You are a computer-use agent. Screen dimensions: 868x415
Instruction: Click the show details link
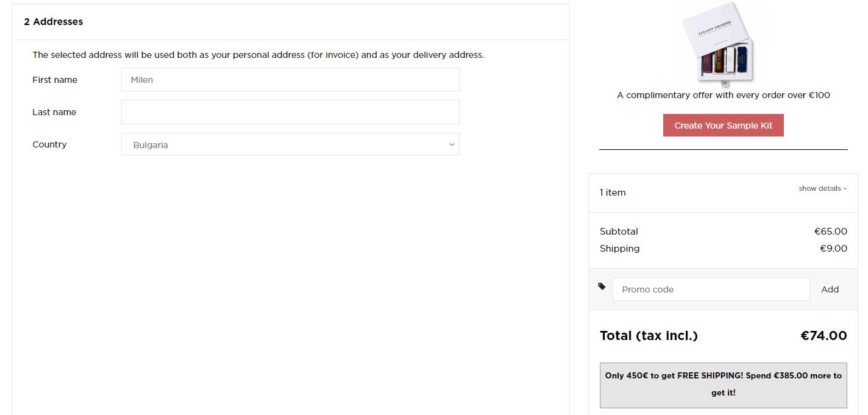[x=819, y=189]
